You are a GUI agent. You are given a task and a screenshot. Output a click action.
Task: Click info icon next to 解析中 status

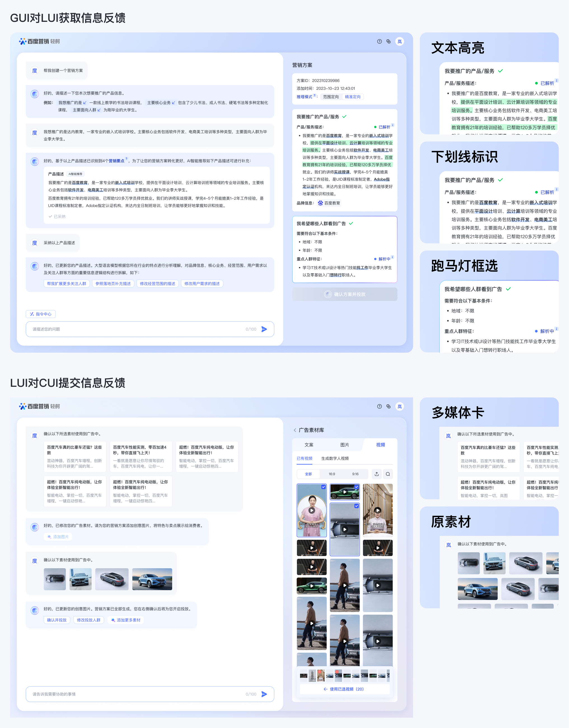point(393,257)
